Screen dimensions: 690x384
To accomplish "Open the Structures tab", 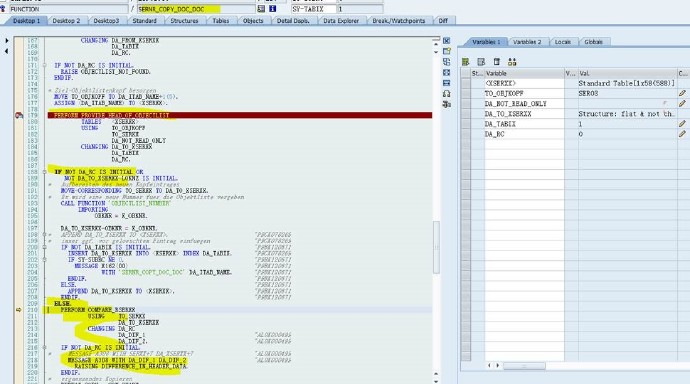I will tap(184, 21).
